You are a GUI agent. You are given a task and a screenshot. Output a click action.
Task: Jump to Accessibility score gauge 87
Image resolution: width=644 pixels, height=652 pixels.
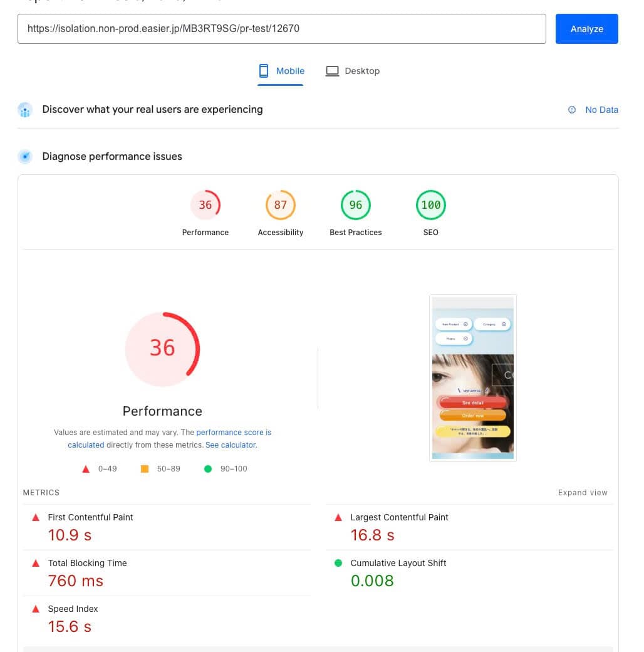pos(281,205)
